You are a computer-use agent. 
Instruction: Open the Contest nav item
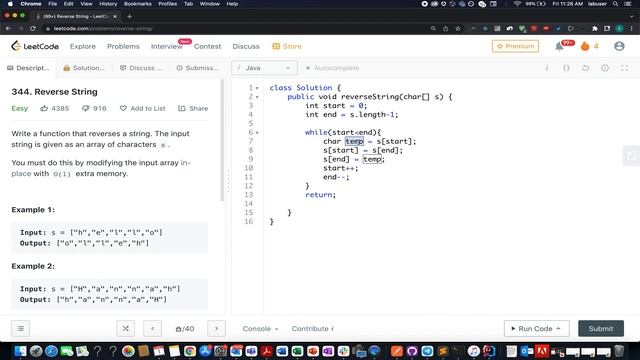[207, 46]
